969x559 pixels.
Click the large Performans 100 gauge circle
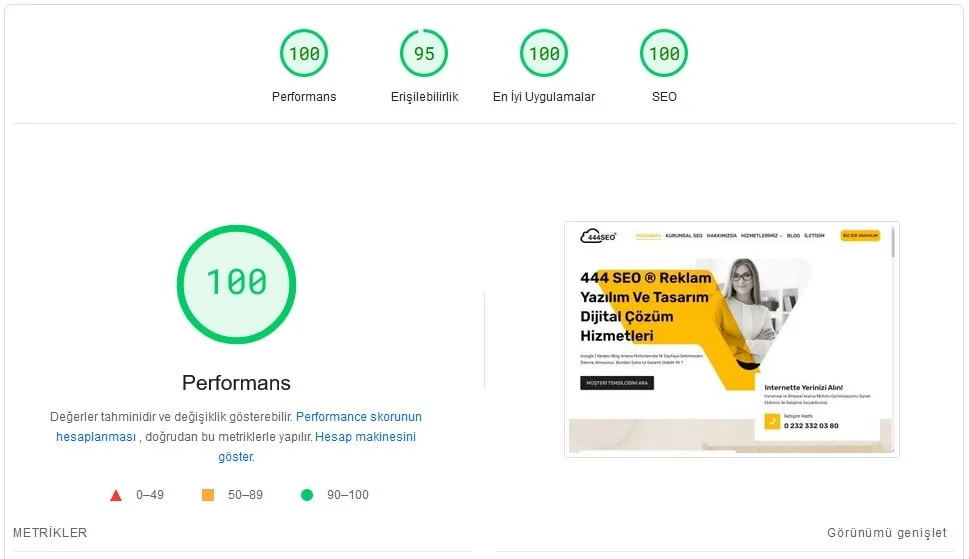[x=236, y=284]
